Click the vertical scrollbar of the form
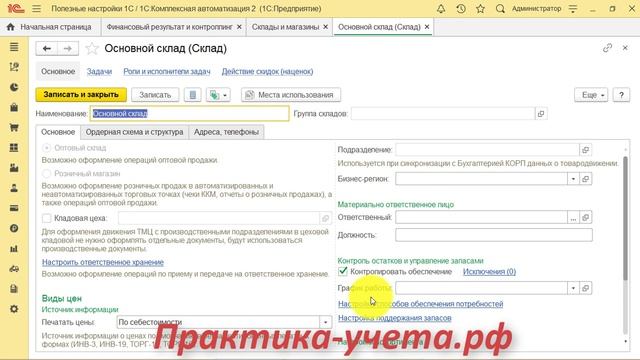Screen dimensions: 640x360 [625, 218]
